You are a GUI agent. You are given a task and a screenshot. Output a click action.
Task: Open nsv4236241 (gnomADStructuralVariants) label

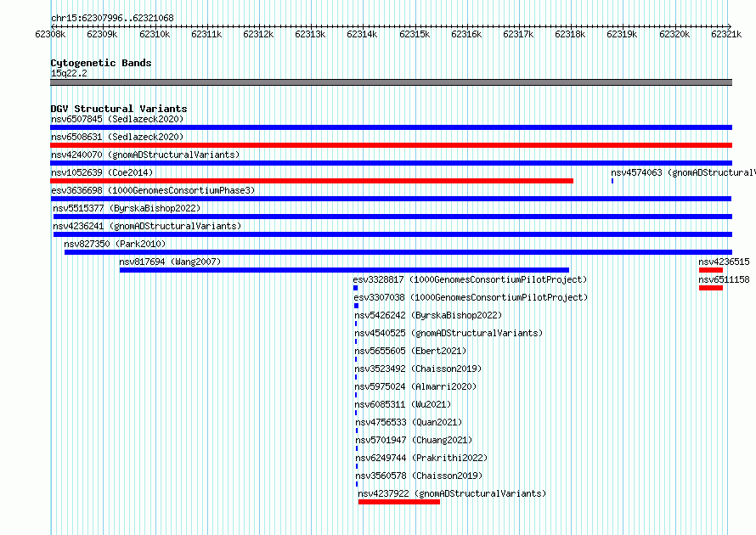point(147,226)
